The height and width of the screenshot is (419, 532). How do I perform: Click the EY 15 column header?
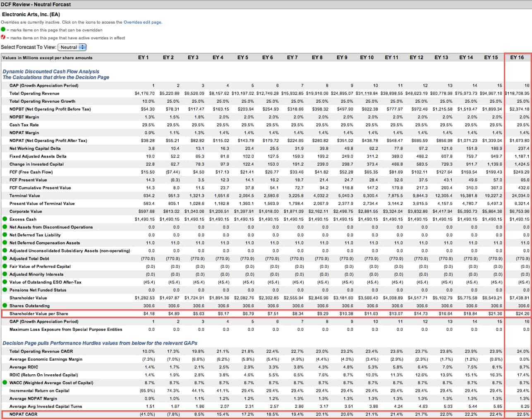coord(491,58)
